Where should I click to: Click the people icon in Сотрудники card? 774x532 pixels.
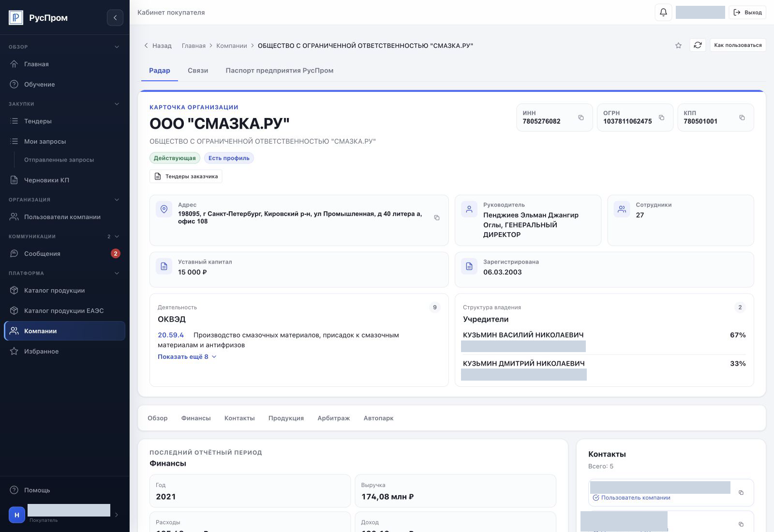pyautogui.click(x=622, y=209)
